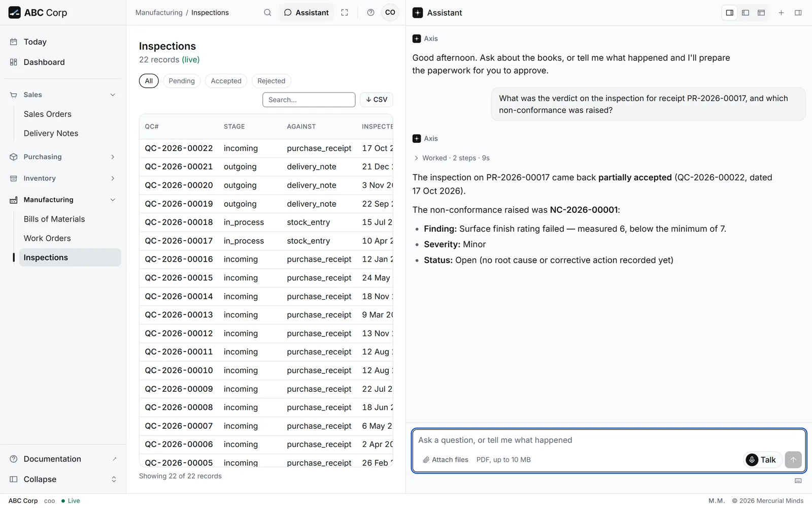
Task: Focus the inspections Search field
Action: click(309, 100)
